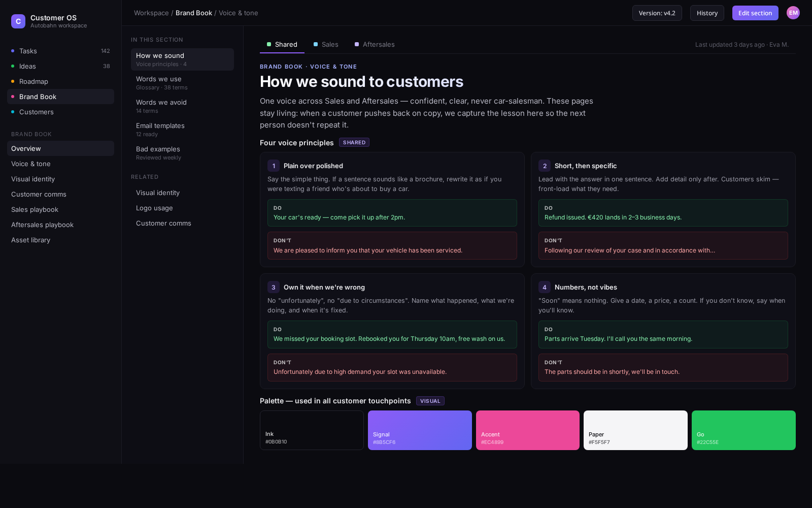
Task: Open Words we avoid list
Action: pyautogui.click(x=182, y=106)
